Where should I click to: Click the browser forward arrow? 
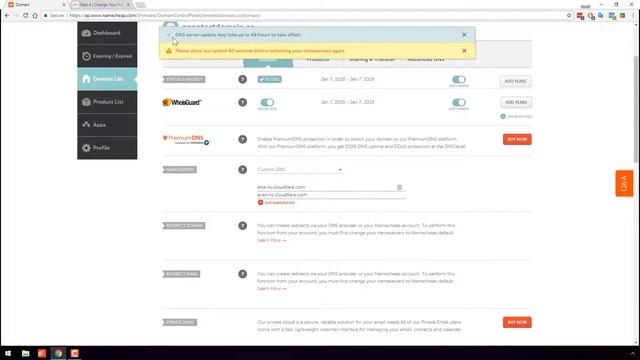(16, 16)
